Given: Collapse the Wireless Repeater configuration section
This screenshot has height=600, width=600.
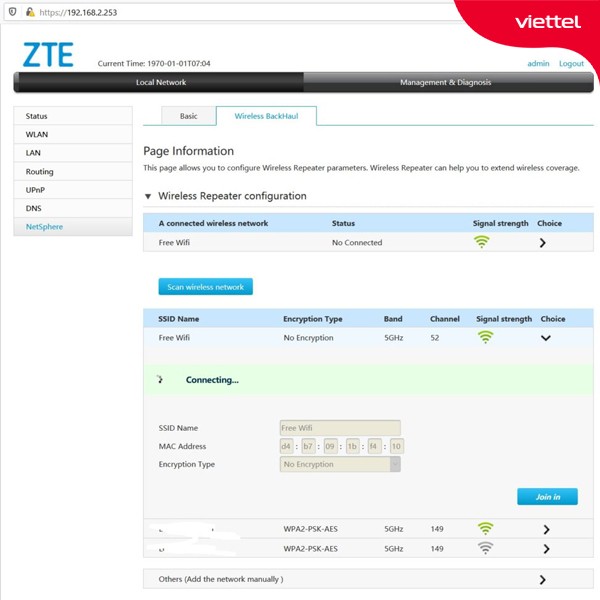Looking at the screenshot, I should pos(150,196).
